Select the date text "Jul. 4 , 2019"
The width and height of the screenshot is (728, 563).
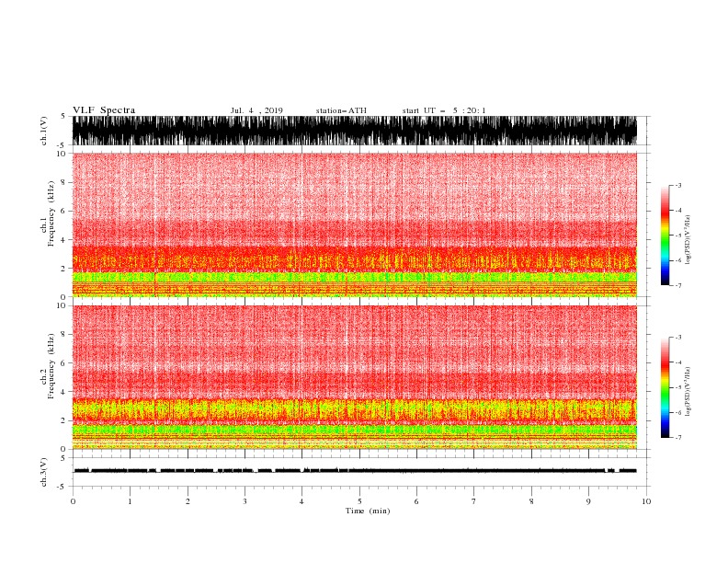click(x=256, y=110)
